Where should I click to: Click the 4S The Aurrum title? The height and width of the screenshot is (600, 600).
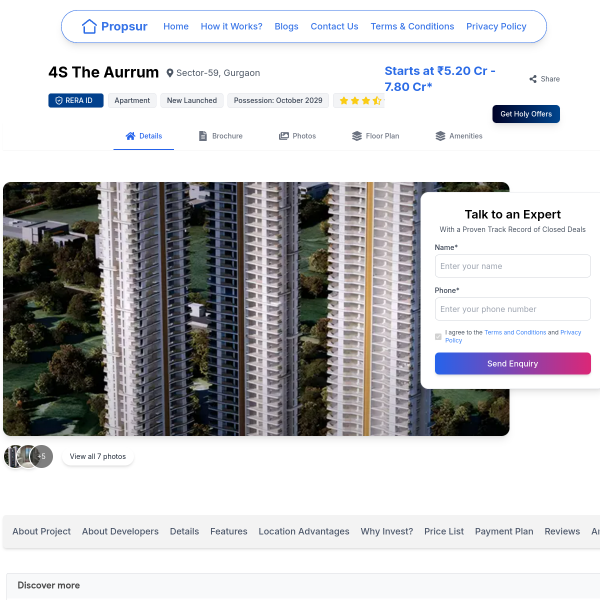[103, 72]
